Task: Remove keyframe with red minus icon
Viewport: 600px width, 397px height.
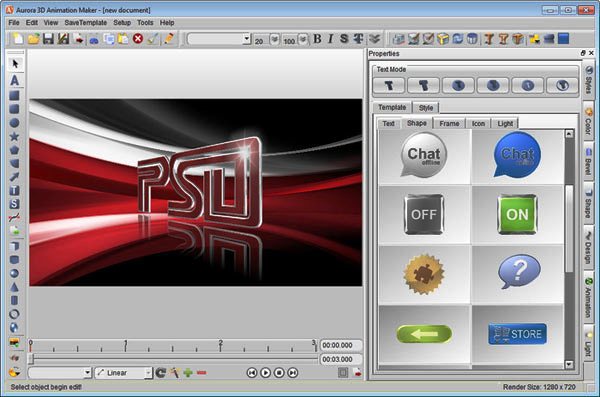Action: (202, 372)
